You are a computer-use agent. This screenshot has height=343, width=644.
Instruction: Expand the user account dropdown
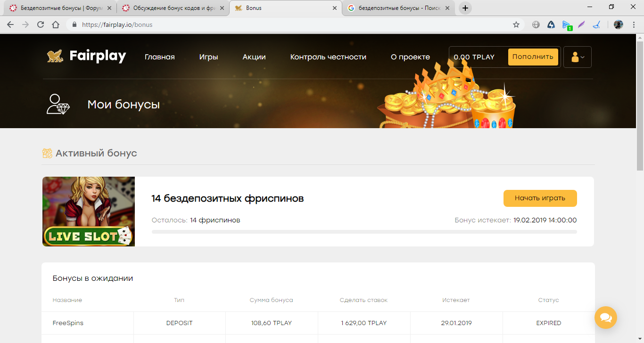click(577, 57)
